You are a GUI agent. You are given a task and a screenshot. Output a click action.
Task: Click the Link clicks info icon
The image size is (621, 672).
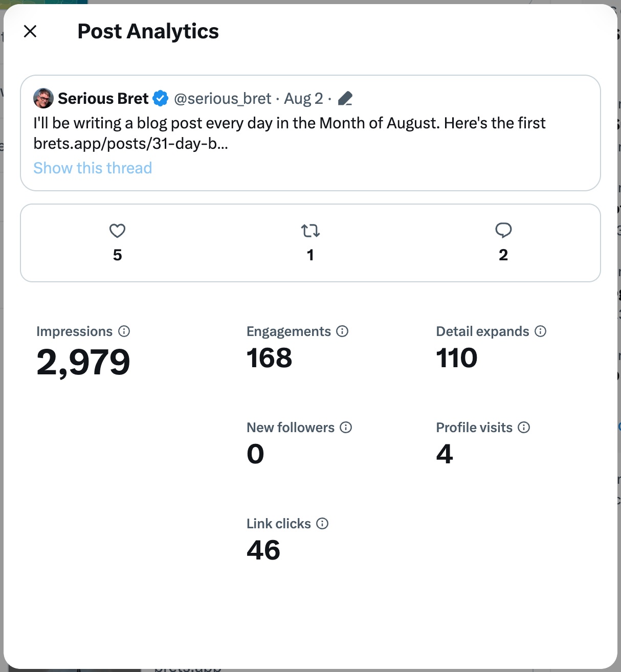click(x=322, y=524)
